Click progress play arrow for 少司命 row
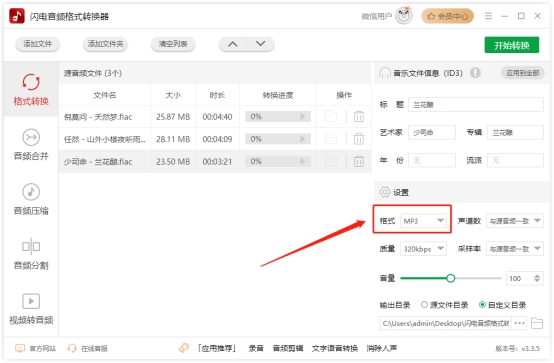This screenshot has width=554, height=363. (x=303, y=161)
